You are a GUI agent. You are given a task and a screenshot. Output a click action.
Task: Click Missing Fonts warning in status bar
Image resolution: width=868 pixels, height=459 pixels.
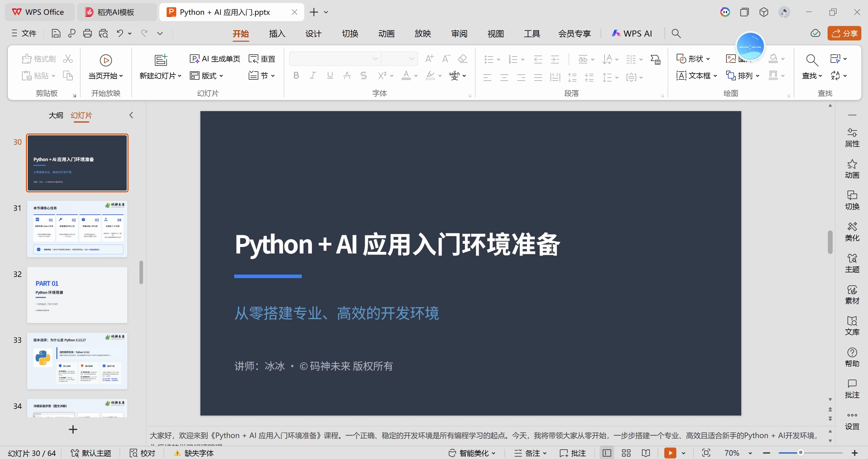(x=194, y=453)
